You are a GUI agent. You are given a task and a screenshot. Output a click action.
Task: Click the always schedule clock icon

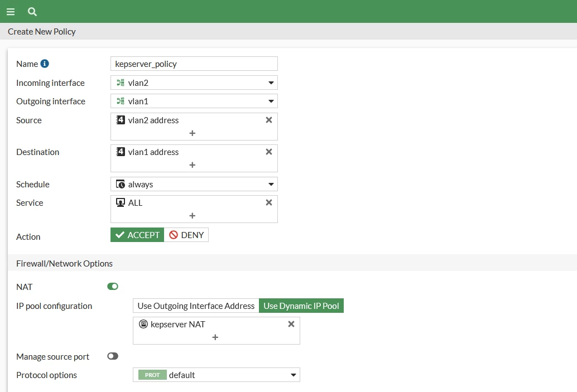pyautogui.click(x=121, y=184)
